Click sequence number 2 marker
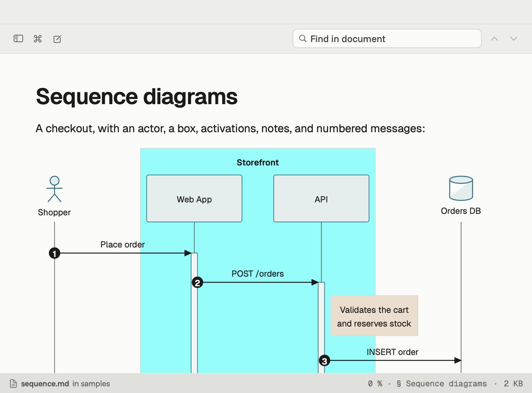This screenshot has width=532, height=393. (x=197, y=283)
